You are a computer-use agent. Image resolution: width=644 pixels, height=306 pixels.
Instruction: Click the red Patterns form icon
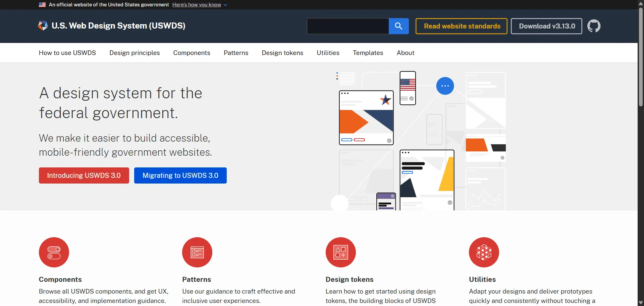point(197,252)
